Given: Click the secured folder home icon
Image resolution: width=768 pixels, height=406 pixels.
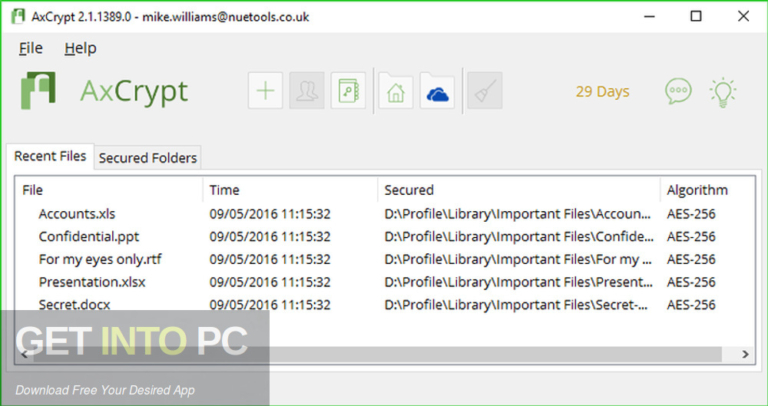Looking at the screenshot, I should point(396,91).
